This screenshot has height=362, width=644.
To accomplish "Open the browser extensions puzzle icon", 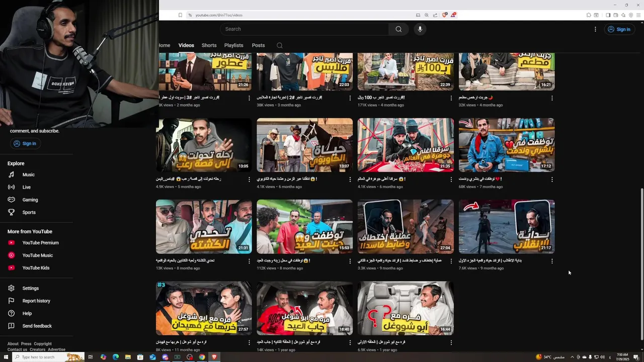I will point(589,15).
